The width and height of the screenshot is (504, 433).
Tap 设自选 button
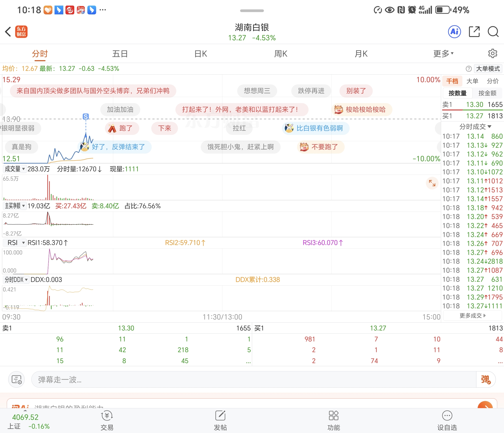pyautogui.click(x=447, y=420)
